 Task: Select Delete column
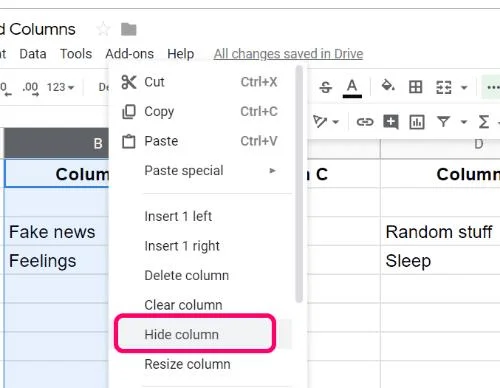[x=201, y=276]
